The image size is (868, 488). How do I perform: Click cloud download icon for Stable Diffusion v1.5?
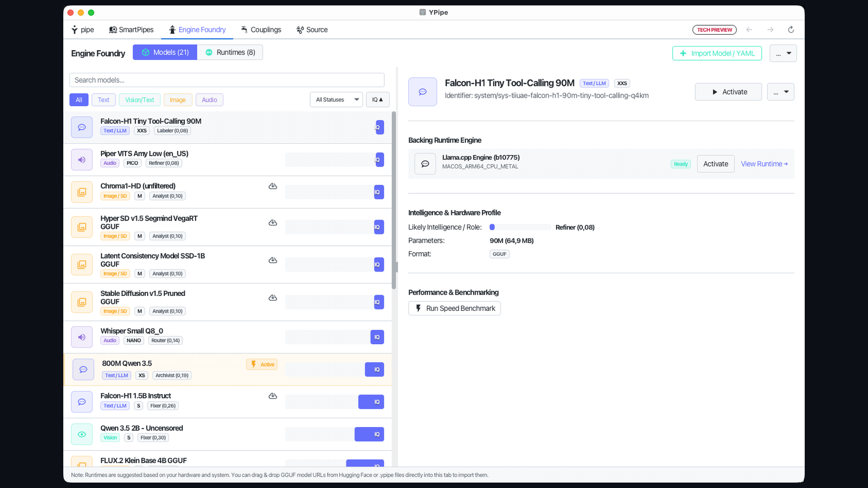coord(273,298)
